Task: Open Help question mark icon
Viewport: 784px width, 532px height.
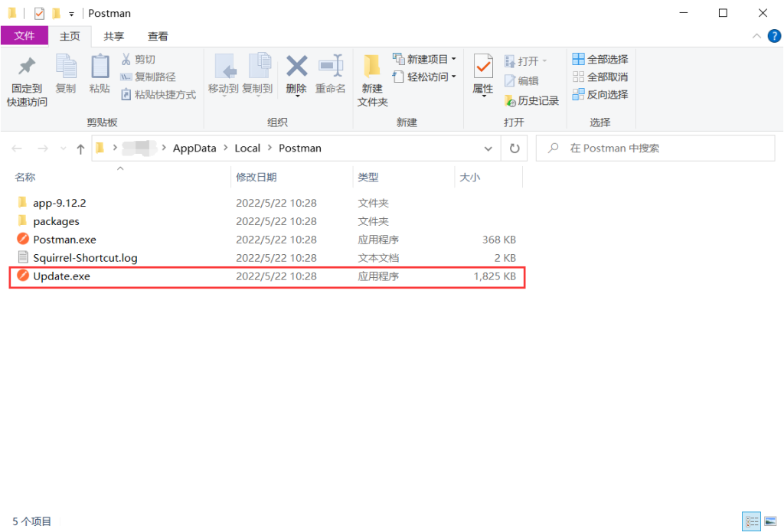Action: 774,36
